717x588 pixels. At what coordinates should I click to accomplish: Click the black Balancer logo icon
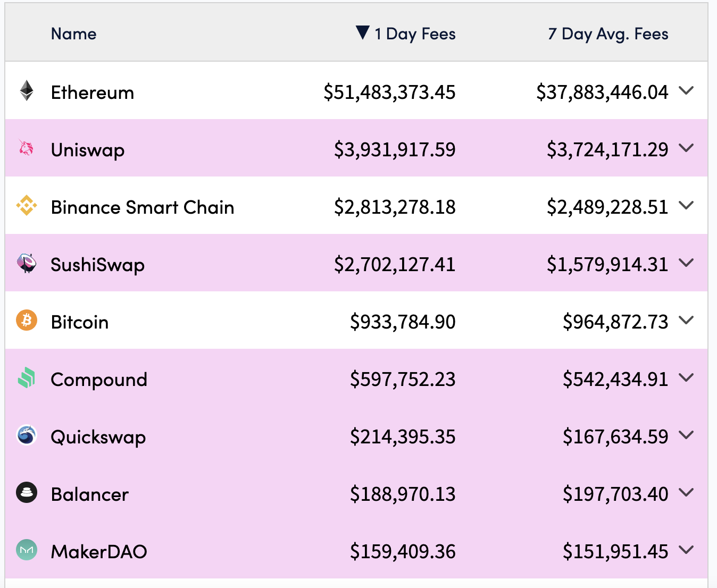coord(27,492)
